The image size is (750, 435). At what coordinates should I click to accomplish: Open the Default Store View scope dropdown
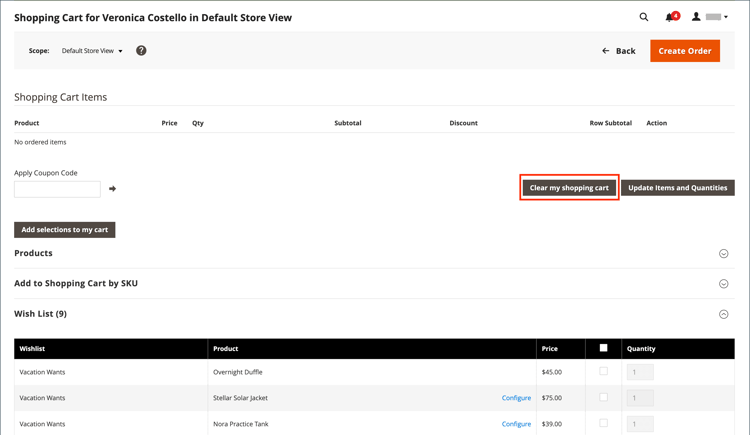[x=92, y=51]
